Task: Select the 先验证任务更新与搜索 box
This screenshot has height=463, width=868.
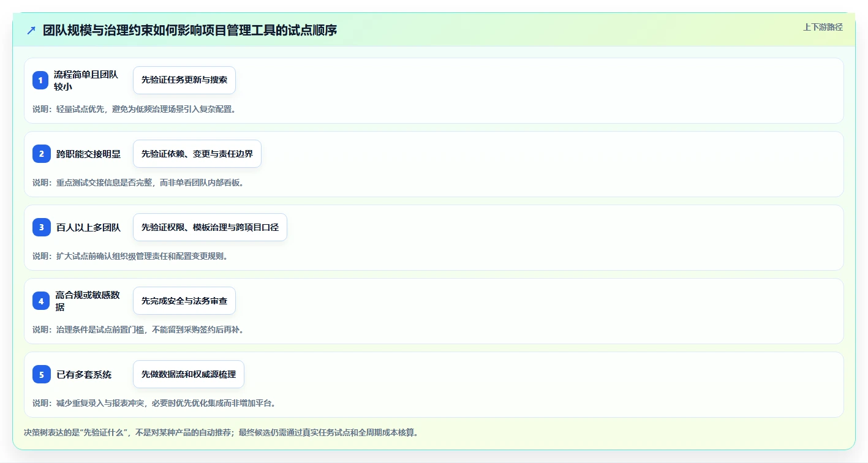Action: [184, 80]
